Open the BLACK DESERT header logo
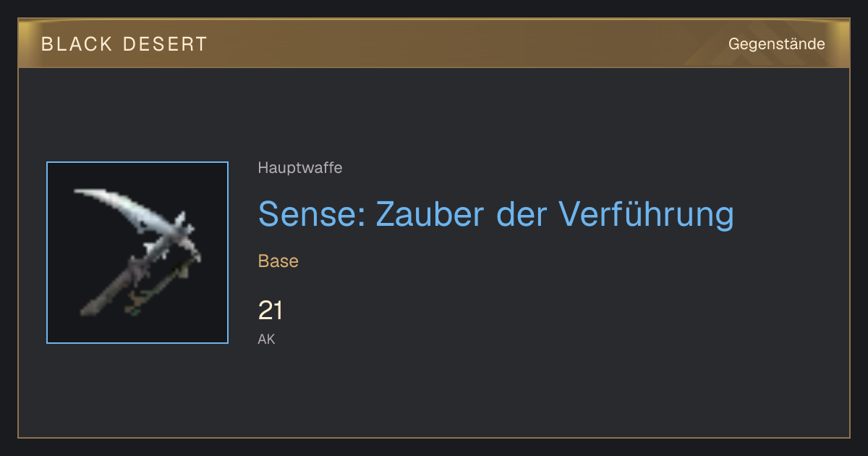 click(x=124, y=44)
